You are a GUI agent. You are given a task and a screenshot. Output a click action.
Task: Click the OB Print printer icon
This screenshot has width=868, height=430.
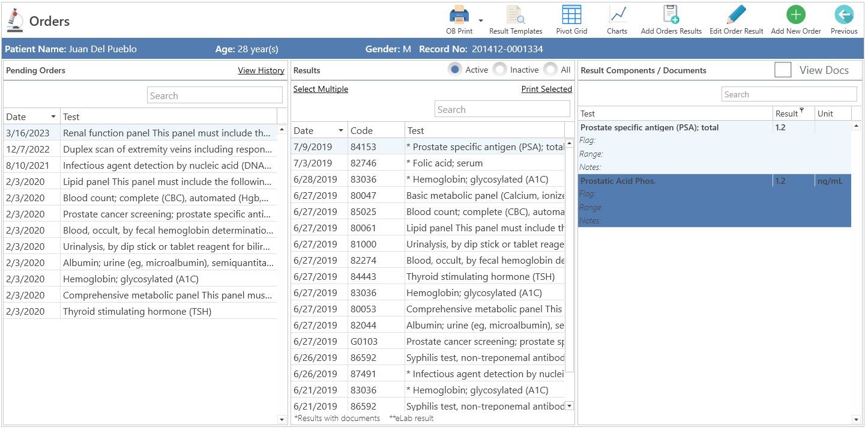(459, 14)
